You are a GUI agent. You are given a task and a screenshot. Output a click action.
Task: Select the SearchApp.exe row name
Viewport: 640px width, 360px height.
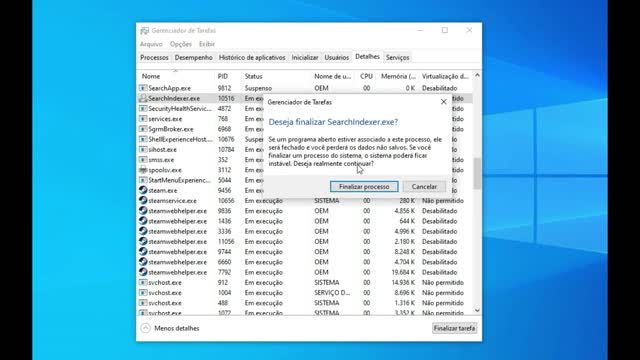(x=169, y=88)
